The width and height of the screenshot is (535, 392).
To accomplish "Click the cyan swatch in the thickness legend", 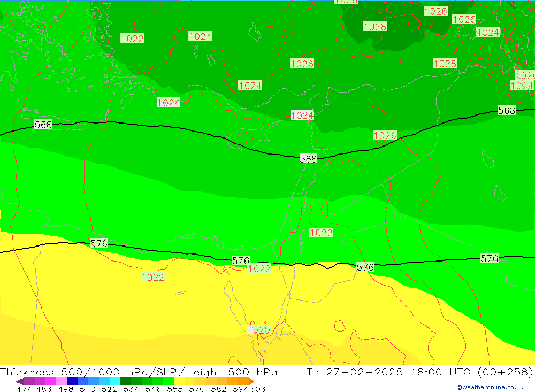I will pos(115,381).
